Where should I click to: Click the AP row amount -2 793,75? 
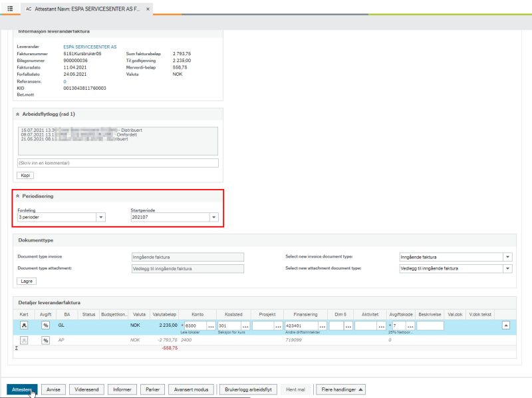[168, 340]
